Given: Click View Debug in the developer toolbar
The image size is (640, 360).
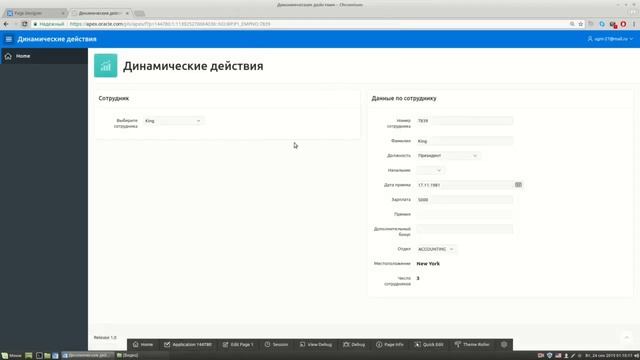Looking at the screenshot, I should (316, 344).
